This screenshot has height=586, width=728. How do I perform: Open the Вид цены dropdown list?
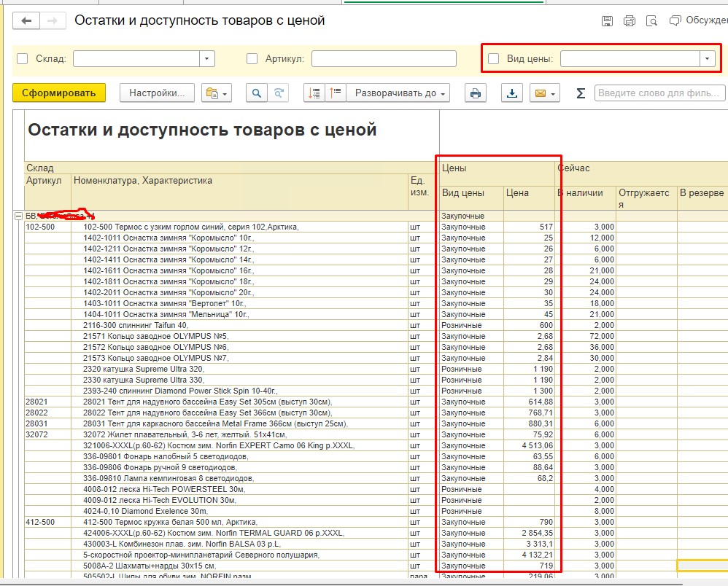tap(707, 59)
